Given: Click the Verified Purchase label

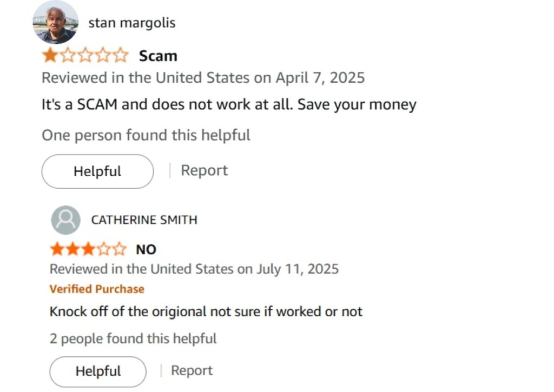Looking at the screenshot, I should coord(97,289).
